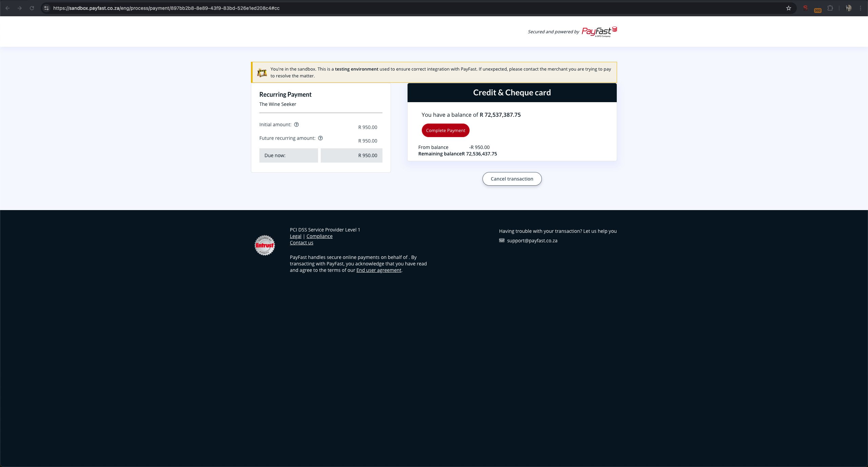Open help icon beside Initial amount
This screenshot has height=467, width=868.
(x=296, y=125)
